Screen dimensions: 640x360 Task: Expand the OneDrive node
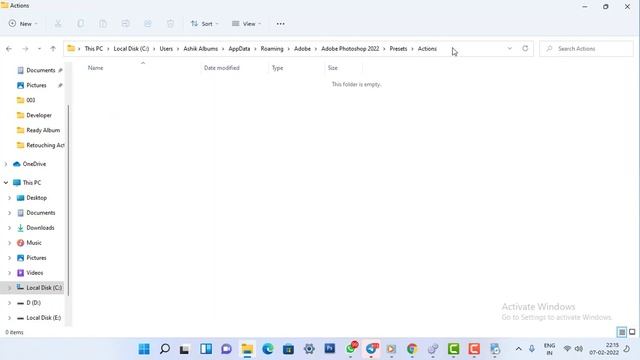coord(6,164)
